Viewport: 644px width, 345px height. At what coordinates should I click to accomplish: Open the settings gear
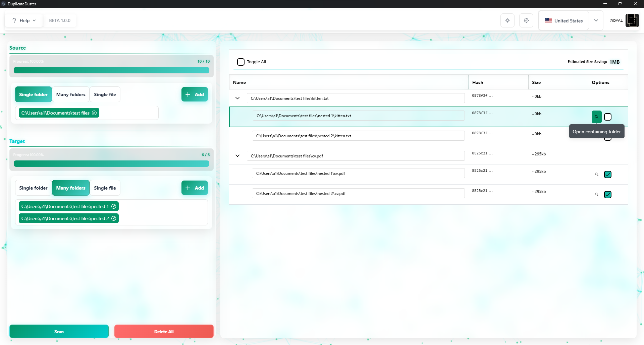click(x=526, y=20)
